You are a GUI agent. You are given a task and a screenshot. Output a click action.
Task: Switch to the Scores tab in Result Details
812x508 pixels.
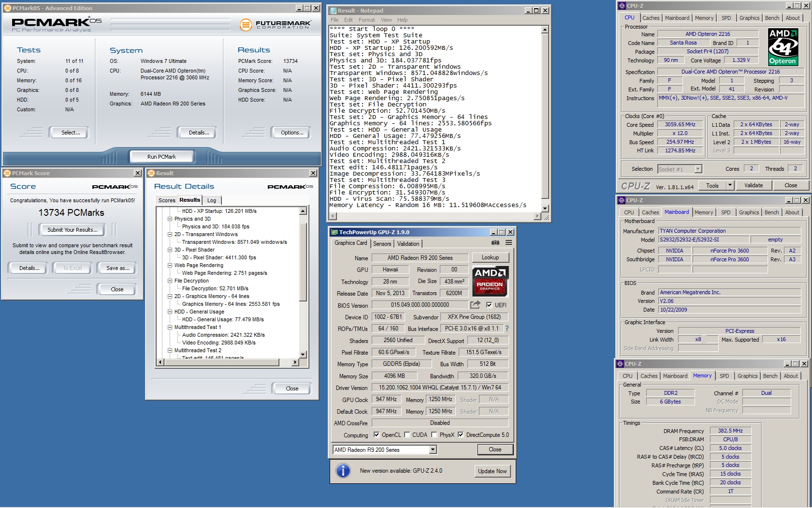tap(167, 200)
